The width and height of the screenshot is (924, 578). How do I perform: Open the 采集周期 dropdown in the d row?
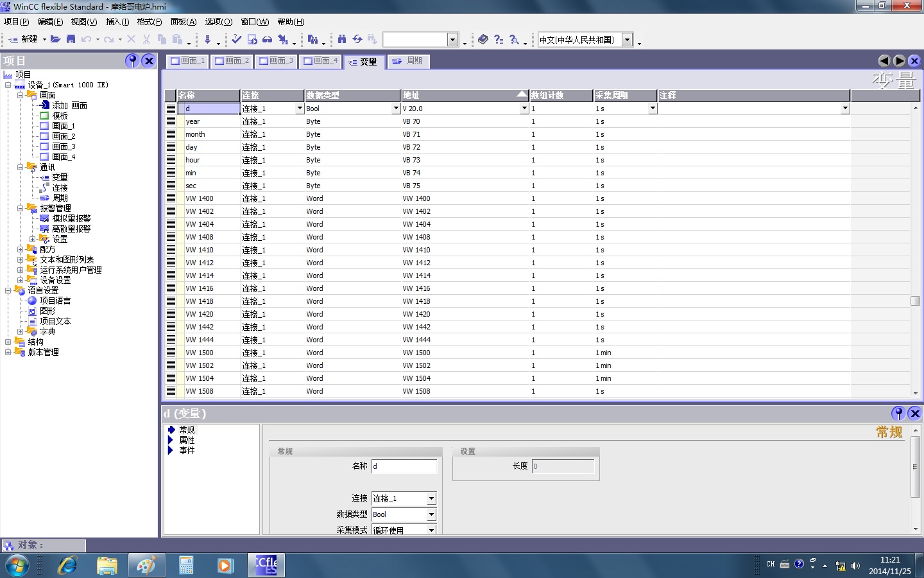pyautogui.click(x=653, y=109)
